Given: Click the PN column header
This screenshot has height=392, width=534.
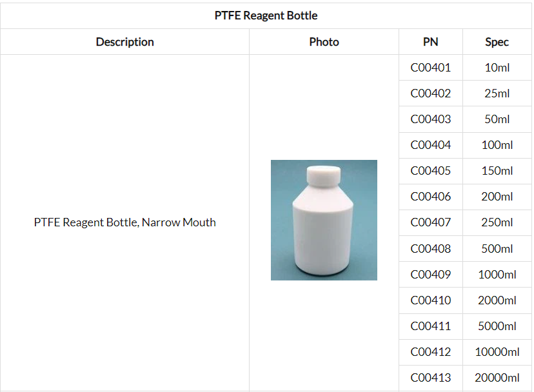Looking at the screenshot, I should (430, 42).
